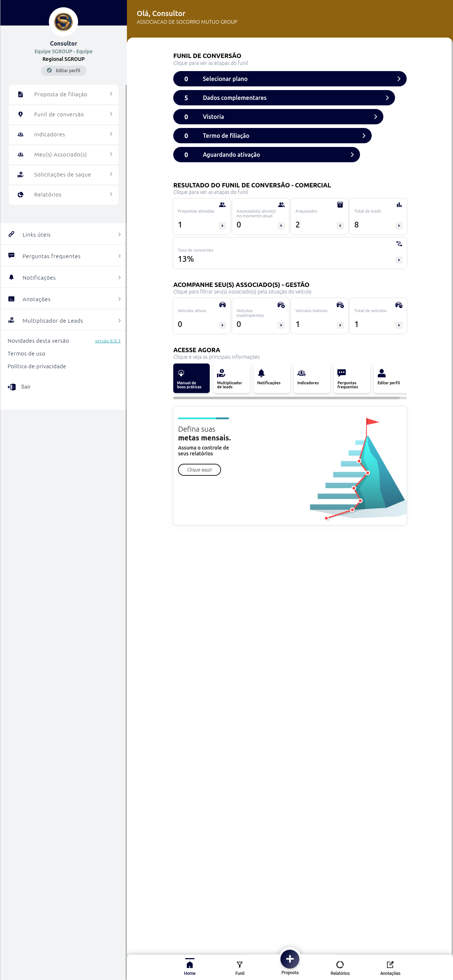Expand Proposta de filiação chevron

[x=111, y=94]
